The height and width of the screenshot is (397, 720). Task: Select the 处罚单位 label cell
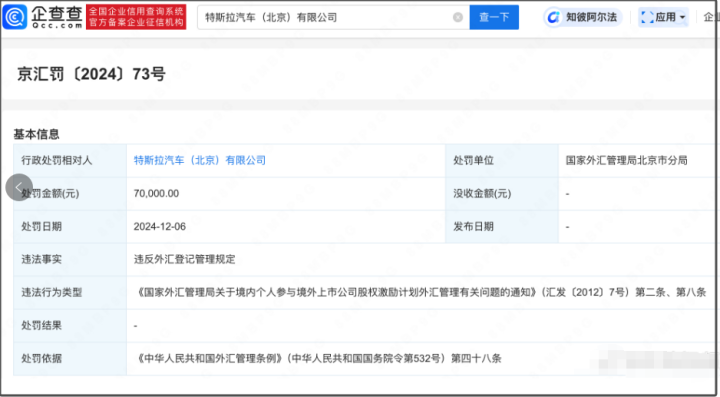pos(502,161)
